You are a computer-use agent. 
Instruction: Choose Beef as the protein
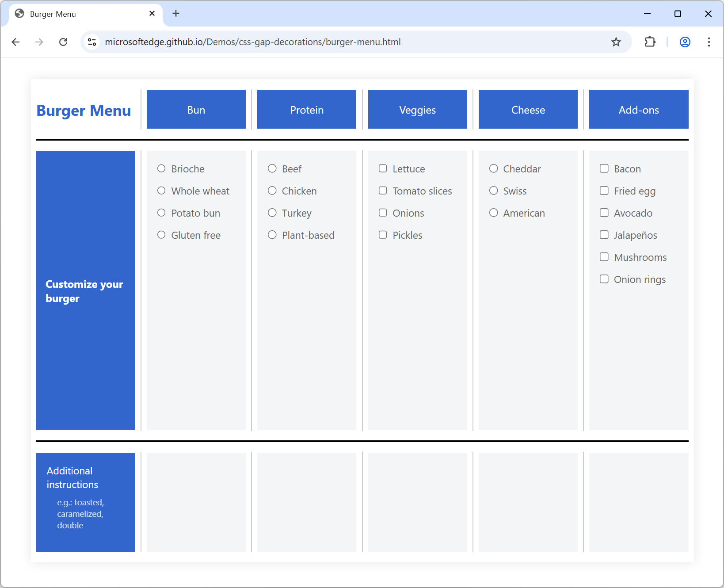click(x=272, y=168)
